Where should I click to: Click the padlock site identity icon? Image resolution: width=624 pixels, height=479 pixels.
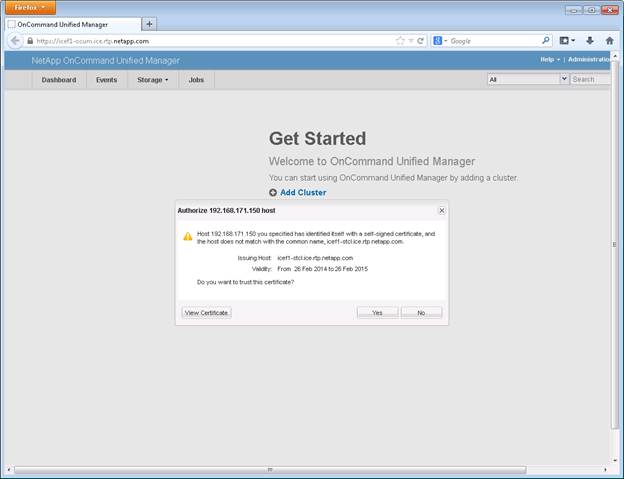pos(30,41)
